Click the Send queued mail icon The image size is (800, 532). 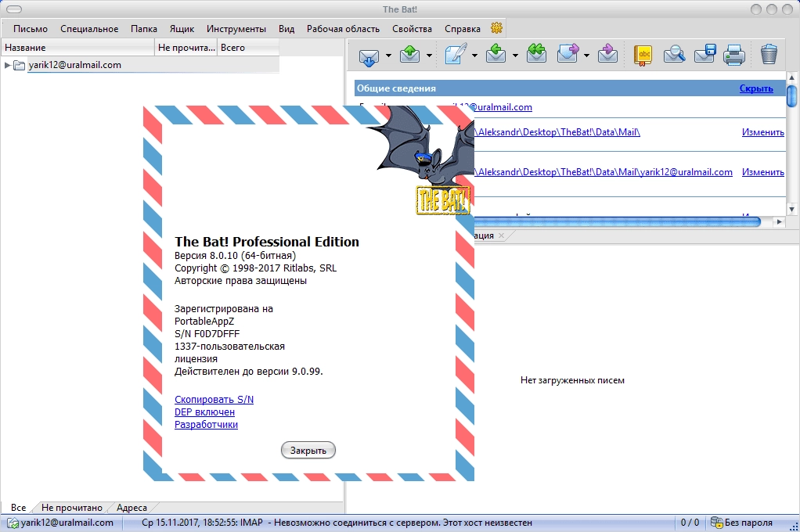[409, 55]
